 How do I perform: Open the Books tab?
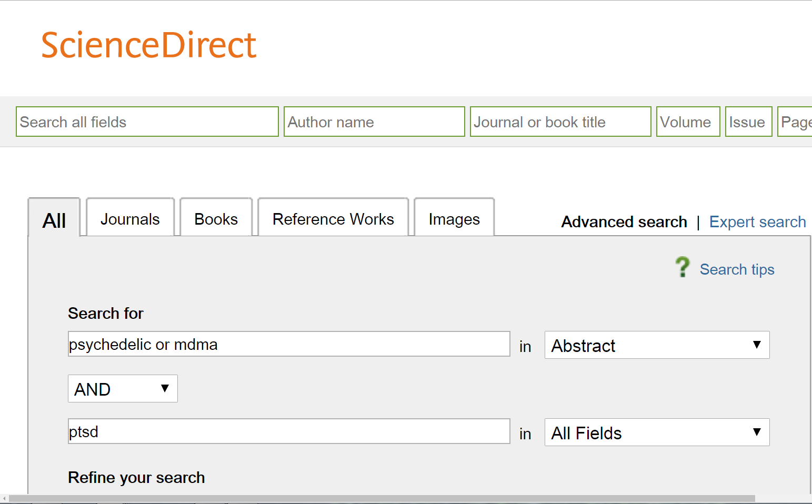click(x=216, y=217)
